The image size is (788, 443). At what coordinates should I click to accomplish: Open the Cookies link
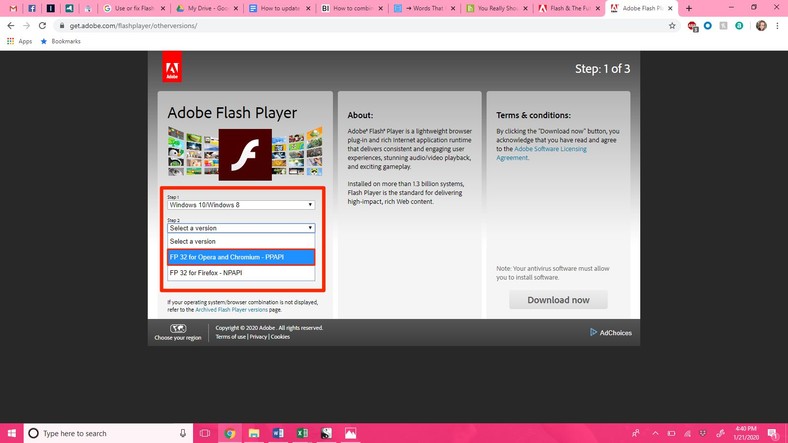(x=280, y=337)
